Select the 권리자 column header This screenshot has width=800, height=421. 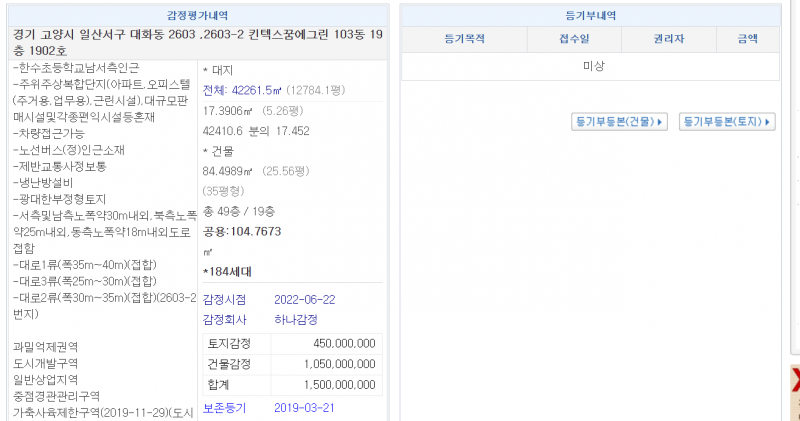(x=668, y=39)
